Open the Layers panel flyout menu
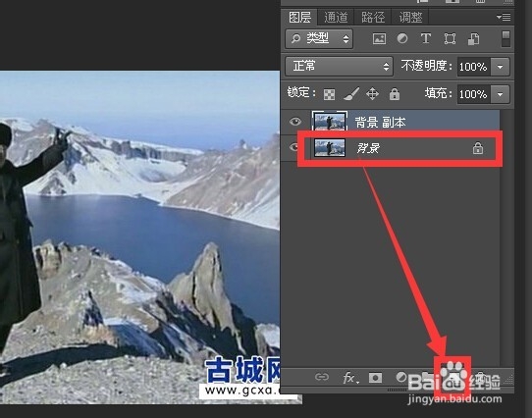Viewport: 532px width, 418px height. (504, 17)
